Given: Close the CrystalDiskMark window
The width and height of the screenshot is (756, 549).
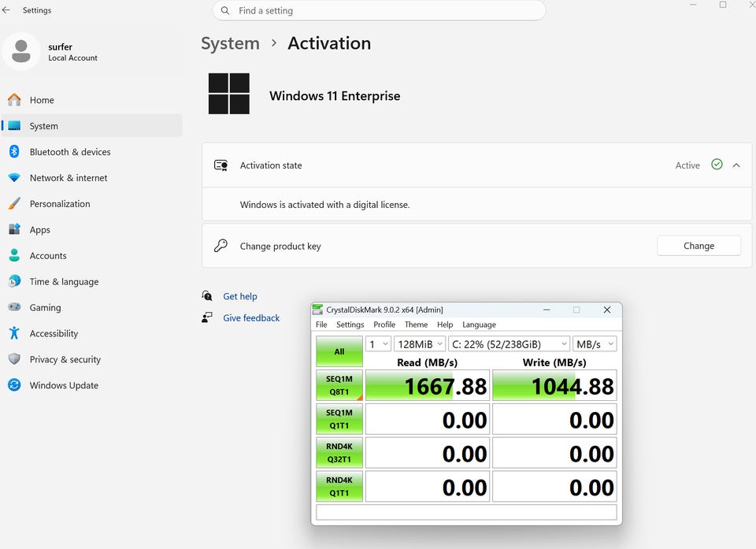Looking at the screenshot, I should [607, 310].
